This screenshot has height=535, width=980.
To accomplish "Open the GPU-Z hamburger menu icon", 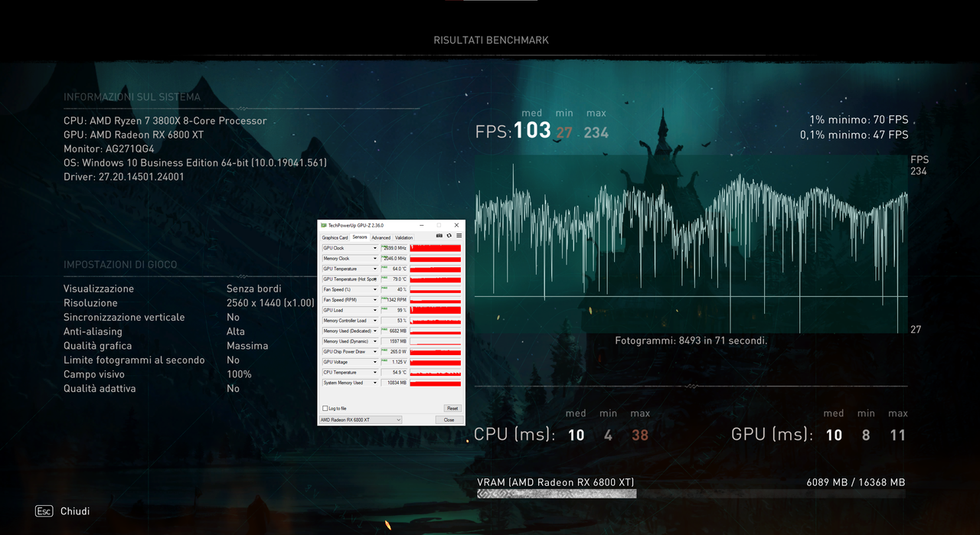I will (x=459, y=236).
